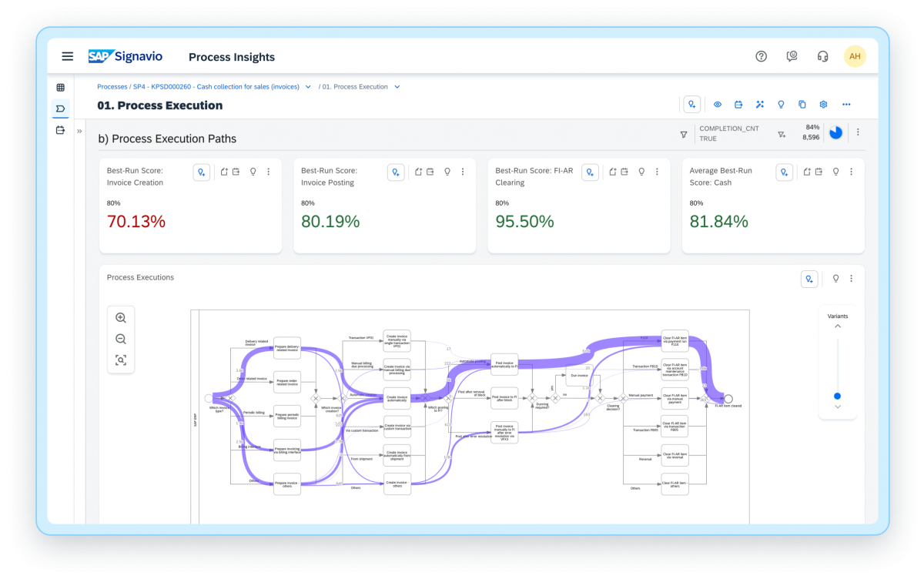Fit the process diagram to screen
The width and height of the screenshot is (924, 579).
point(121,359)
